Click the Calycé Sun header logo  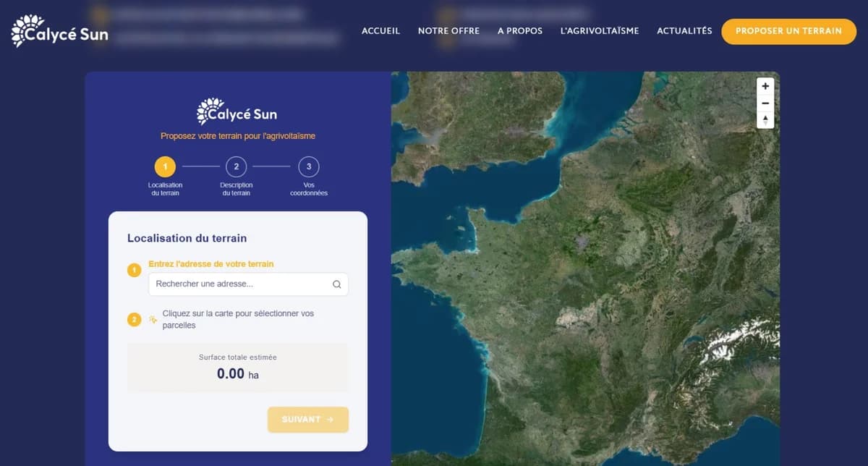click(x=60, y=31)
